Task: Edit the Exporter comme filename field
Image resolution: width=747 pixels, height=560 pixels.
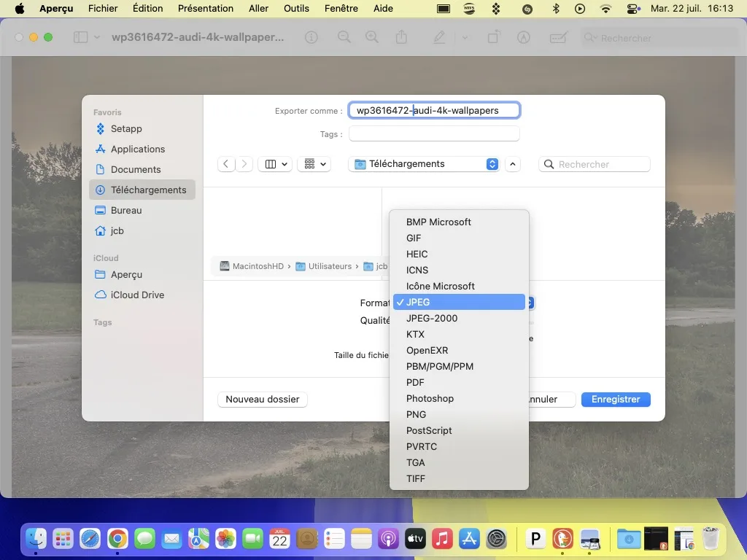Action: (434, 111)
